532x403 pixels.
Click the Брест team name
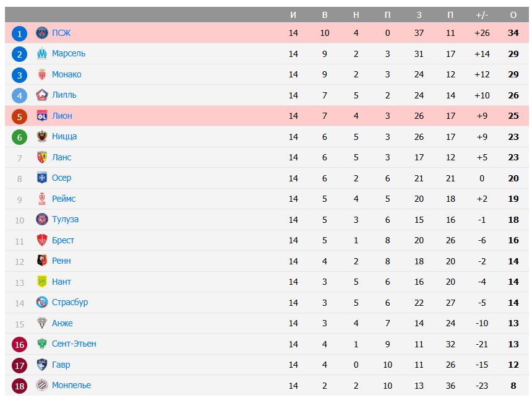click(63, 240)
